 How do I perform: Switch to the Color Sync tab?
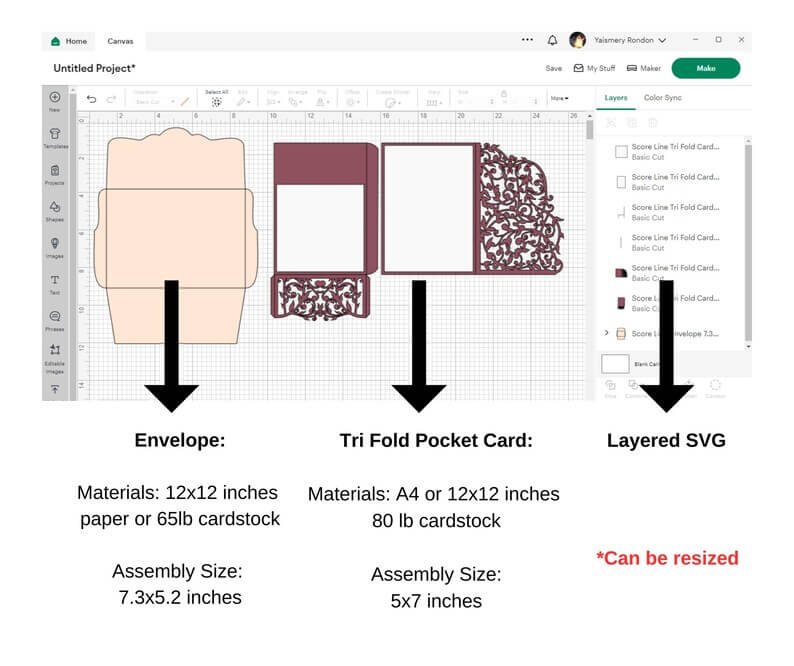point(662,98)
